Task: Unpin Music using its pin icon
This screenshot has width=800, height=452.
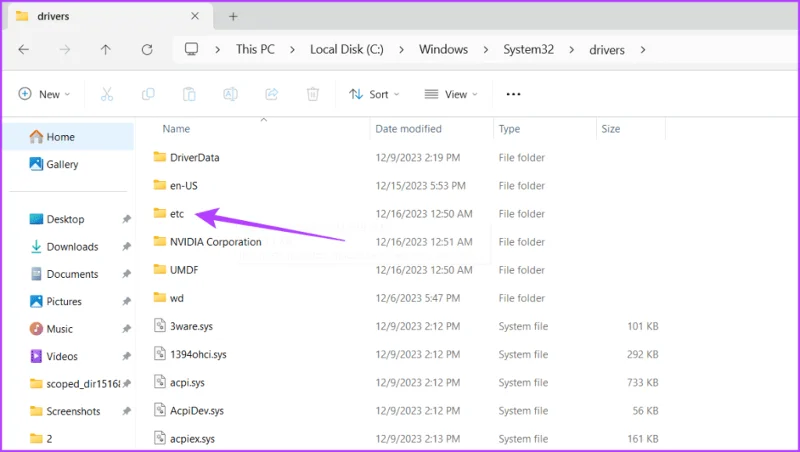Action: click(126, 329)
